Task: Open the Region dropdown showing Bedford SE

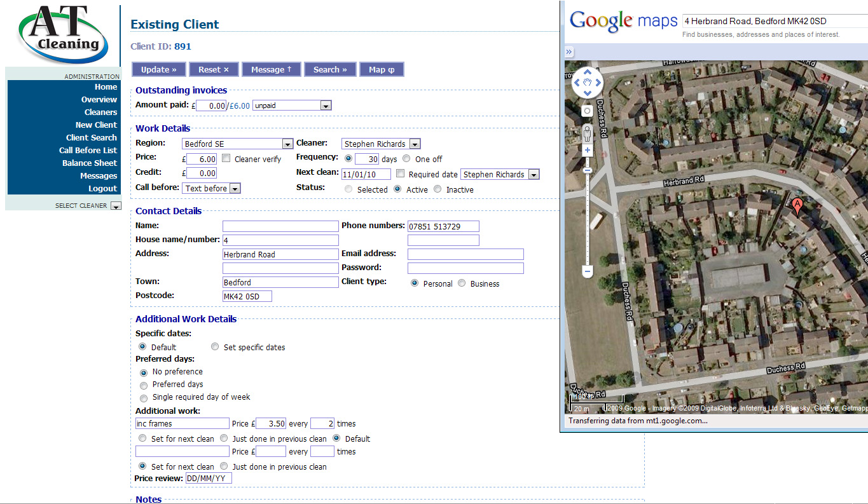Action: pyautogui.click(x=237, y=144)
